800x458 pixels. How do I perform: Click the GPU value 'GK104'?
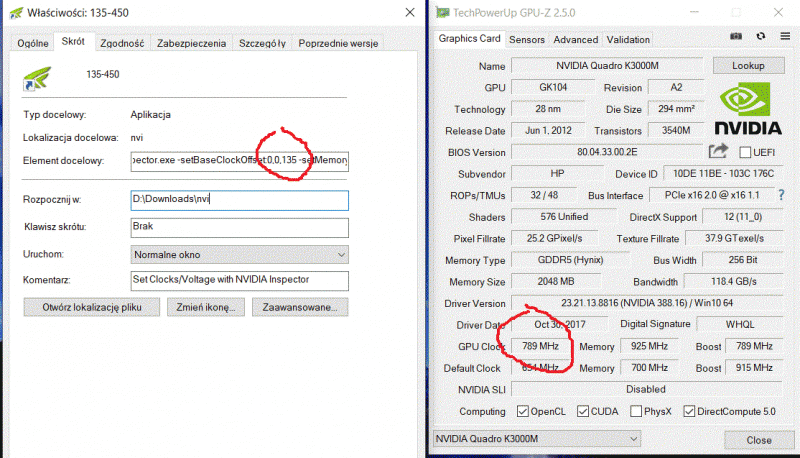click(553, 87)
